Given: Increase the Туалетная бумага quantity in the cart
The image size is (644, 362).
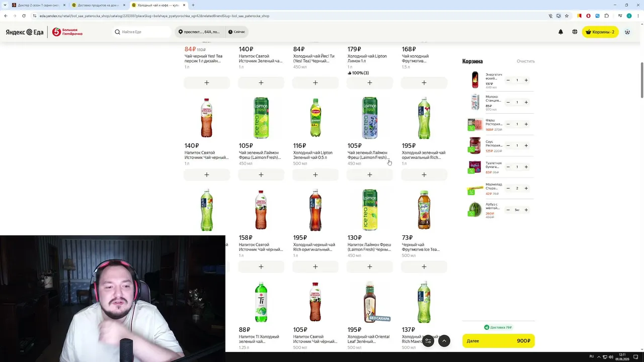Looking at the screenshot, I should click(x=526, y=167).
